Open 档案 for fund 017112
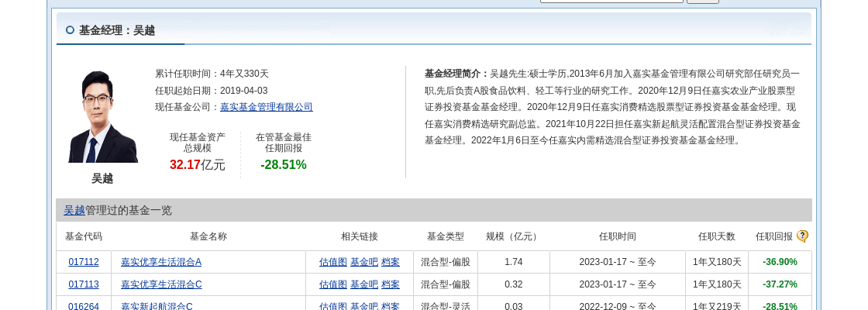Image resolution: width=868 pixels, height=310 pixels. click(391, 262)
